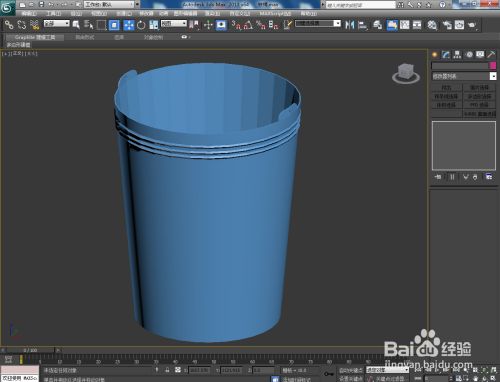
Task: Switch to the 对象绘制 Object Paint tab
Action: point(154,37)
